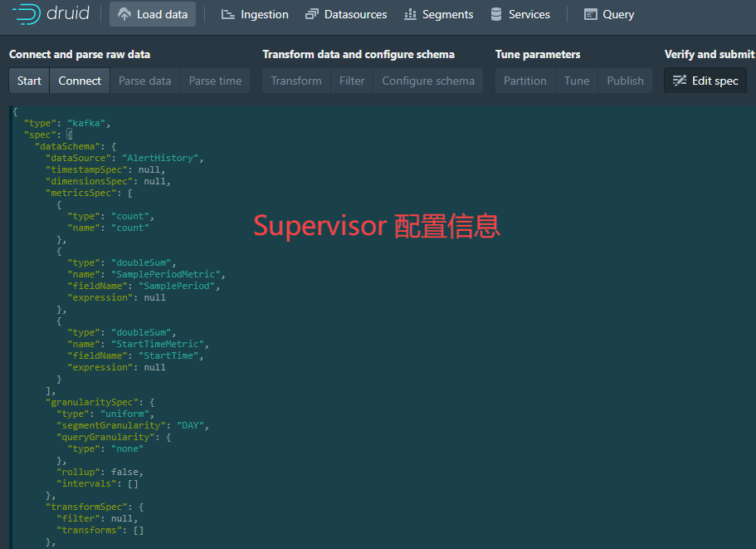Click the "rollup" false value line
This screenshot has height=549, width=756.
click(100, 472)
